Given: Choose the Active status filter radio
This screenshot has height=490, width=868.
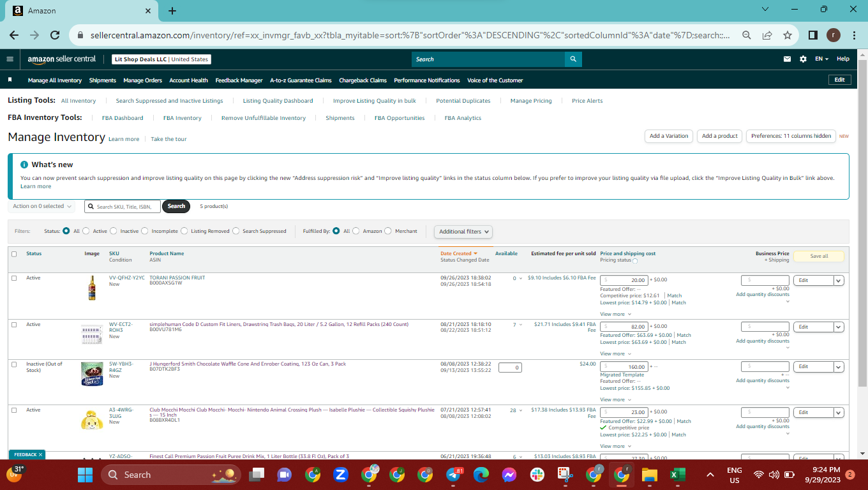Looking at the screenshot, I should [x=86, y=231].
